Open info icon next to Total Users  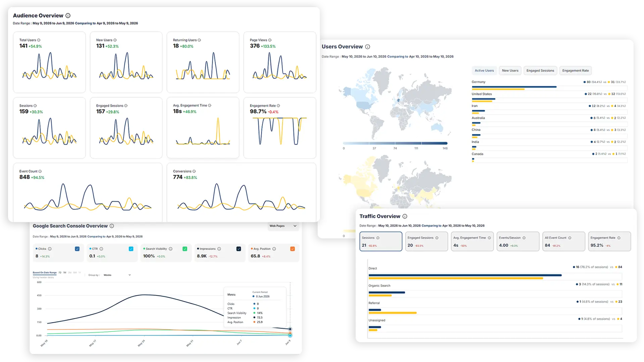click(39, 40)
